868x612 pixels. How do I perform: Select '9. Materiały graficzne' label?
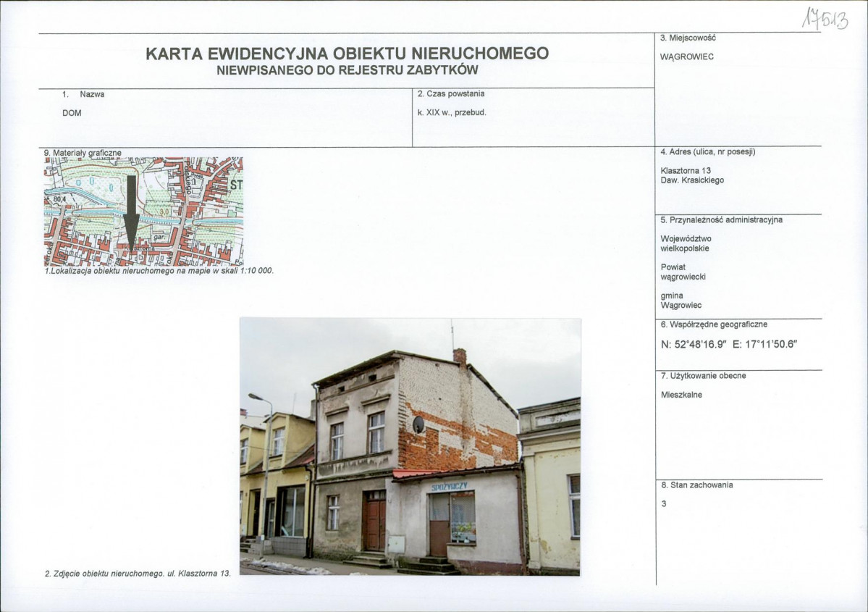83,153
